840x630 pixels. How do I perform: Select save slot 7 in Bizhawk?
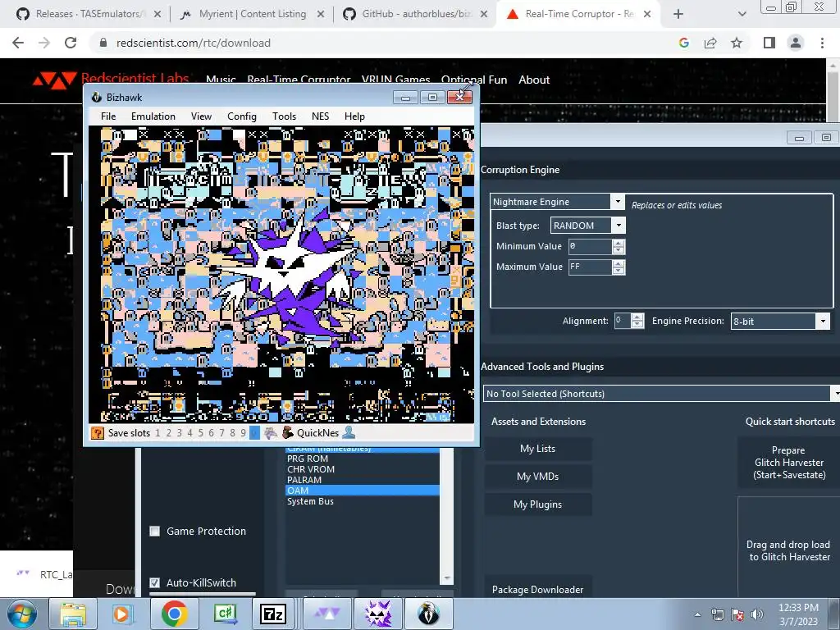click(221, 433)
